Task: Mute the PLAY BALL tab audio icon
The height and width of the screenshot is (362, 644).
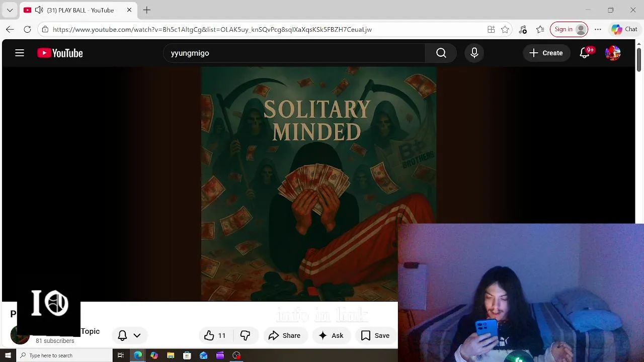Action: click(39, 10)
